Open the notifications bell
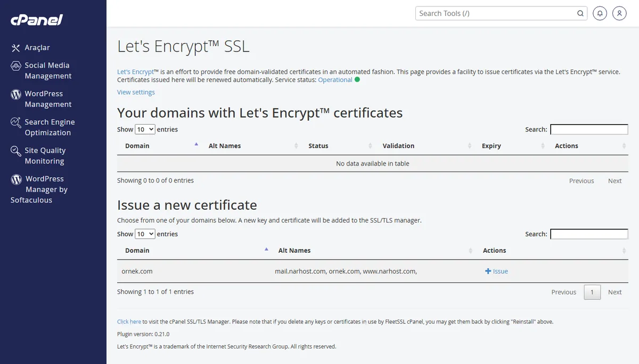 pos(600,13)
